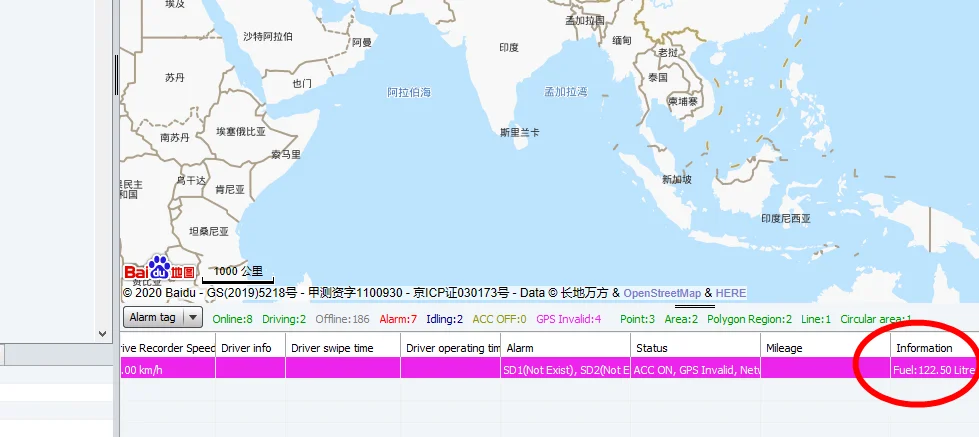
Task: Select the Fuel:122.50 Litre information cell
Action: click(935, 370)
